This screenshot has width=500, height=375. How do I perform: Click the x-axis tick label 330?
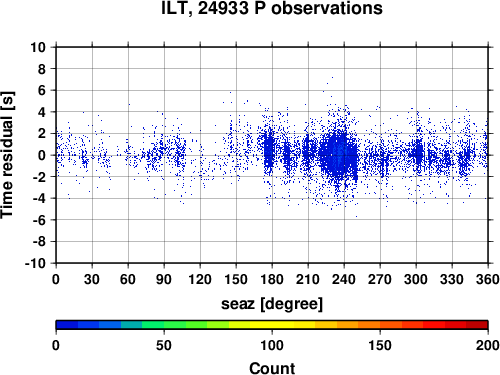[x=452, y=279]
